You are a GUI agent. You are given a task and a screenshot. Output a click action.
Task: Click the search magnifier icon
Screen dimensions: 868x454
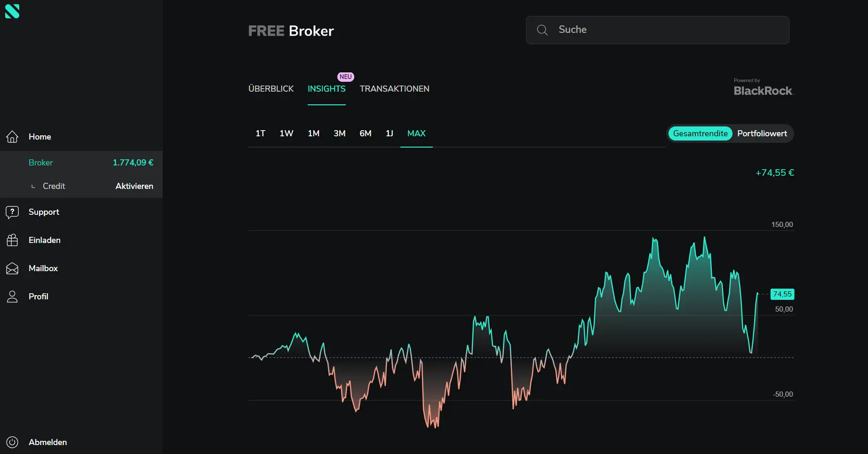[542, 30]
